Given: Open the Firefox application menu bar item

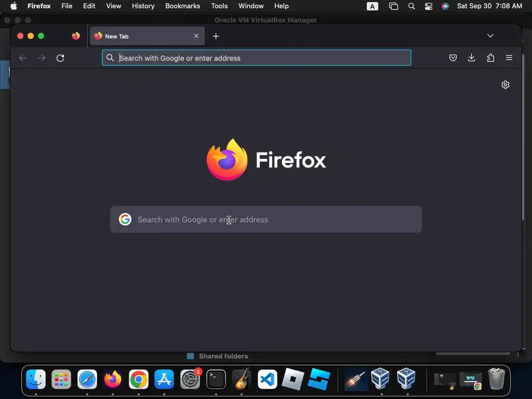Looking at the screenshot, I should (x=39, y=6).
